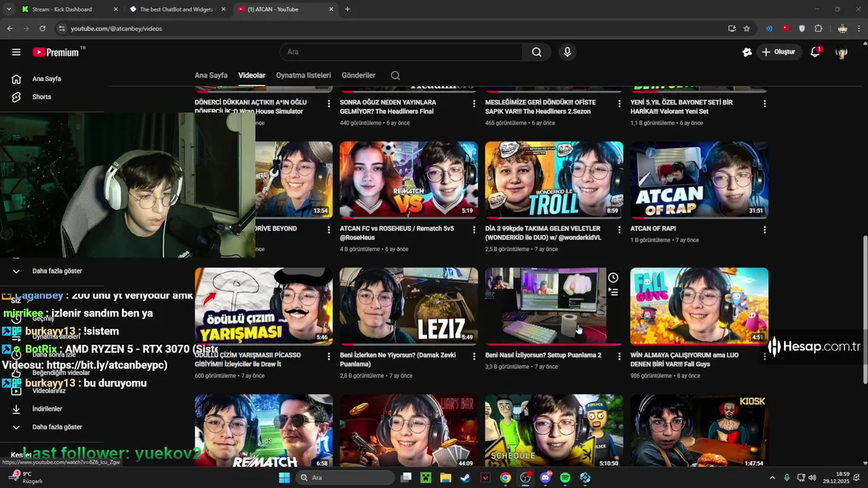
Task: Expand the Chrome tab search arrow
Action: [x=9, y=9]
